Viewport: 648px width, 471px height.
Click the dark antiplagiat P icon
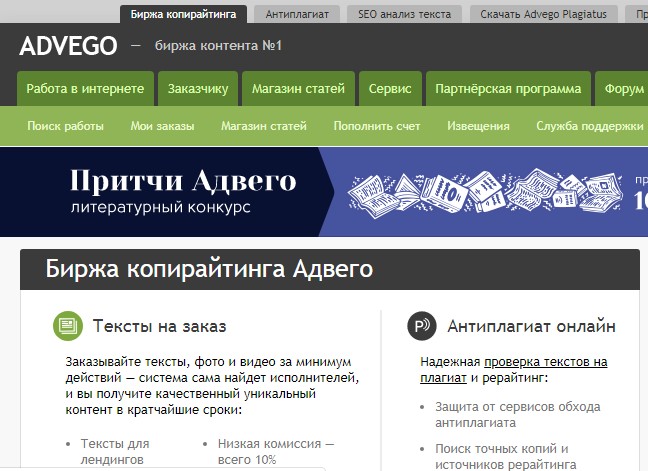(x=422, y=326)
